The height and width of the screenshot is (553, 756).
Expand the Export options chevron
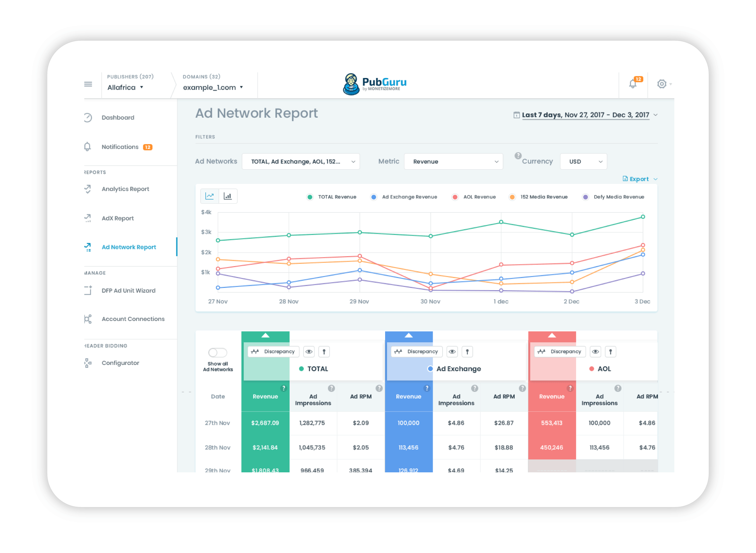(656, 179)
